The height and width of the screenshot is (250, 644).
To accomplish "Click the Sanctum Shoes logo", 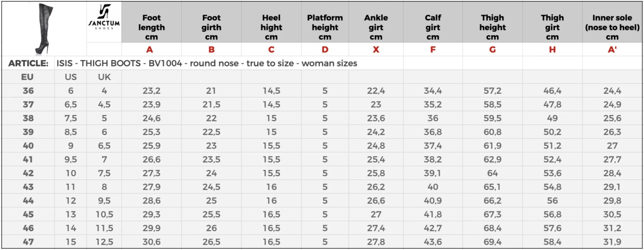I will (104, 18).
